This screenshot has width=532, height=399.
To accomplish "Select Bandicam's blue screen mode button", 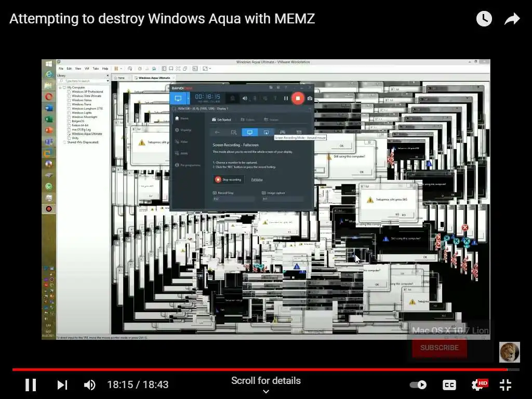I will (178, 98).
